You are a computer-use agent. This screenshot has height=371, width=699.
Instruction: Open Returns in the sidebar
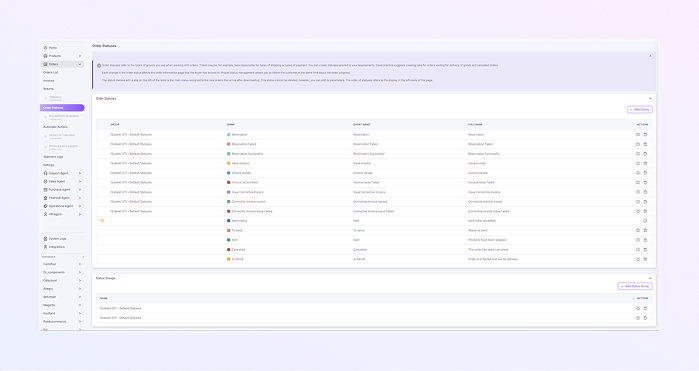(x=49, y=89)
